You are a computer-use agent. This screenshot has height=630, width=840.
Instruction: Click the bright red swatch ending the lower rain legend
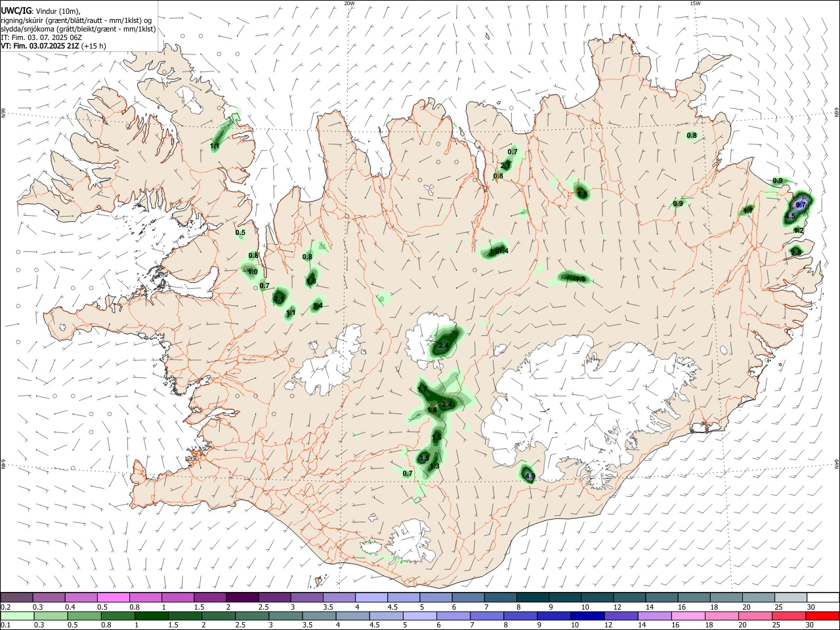click(x=823, y=616)
